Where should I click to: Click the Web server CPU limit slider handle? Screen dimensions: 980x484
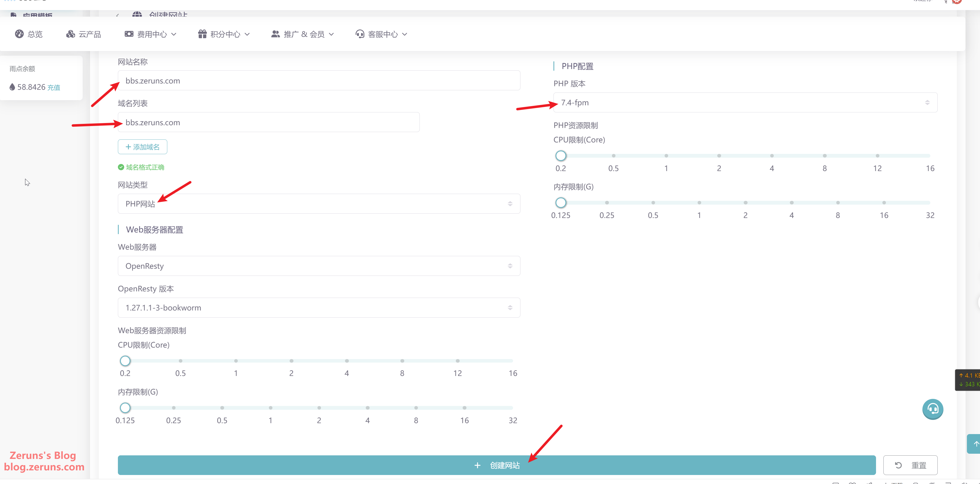[x=125, y=361]
